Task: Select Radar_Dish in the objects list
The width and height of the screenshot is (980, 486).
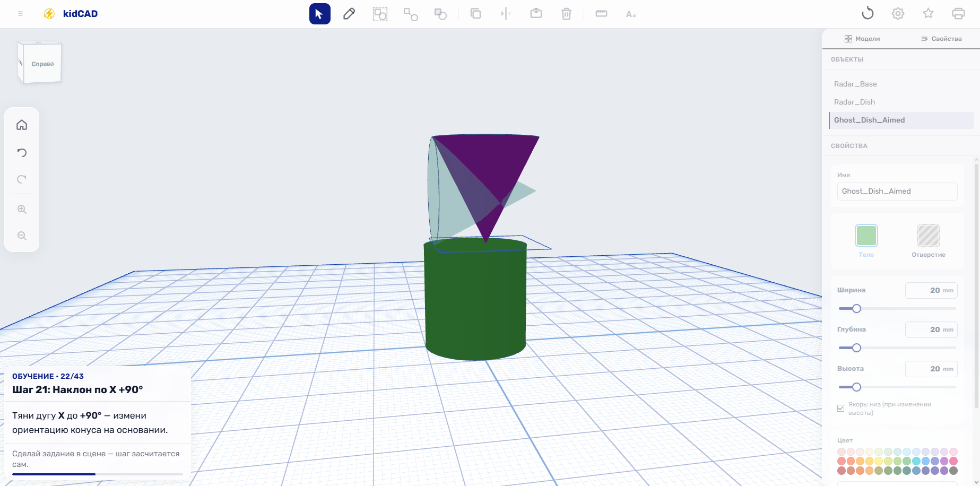Action: 901,102
